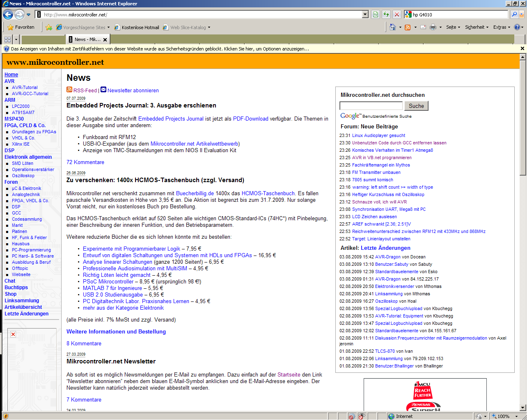
Task: Open the Sicherheit menu
Action: point(477,27)
